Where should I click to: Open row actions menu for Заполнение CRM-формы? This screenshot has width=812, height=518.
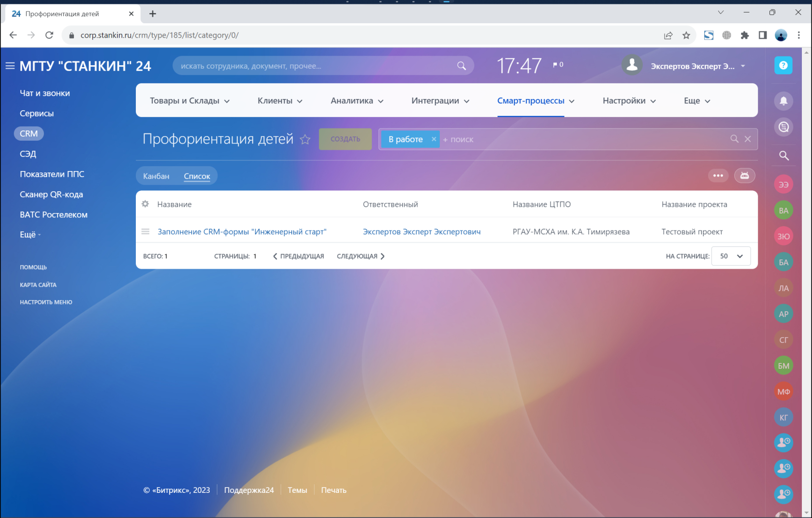coord(145,231)
